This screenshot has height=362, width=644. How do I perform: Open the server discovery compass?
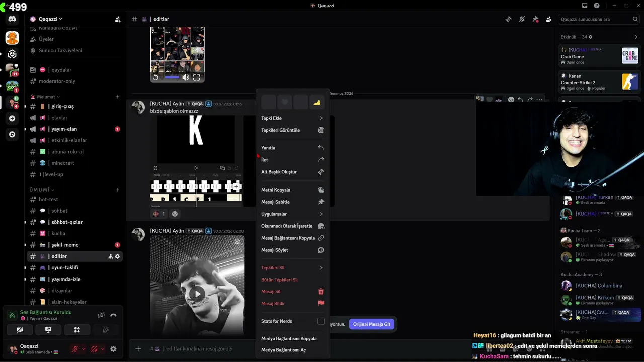[12, 134]
